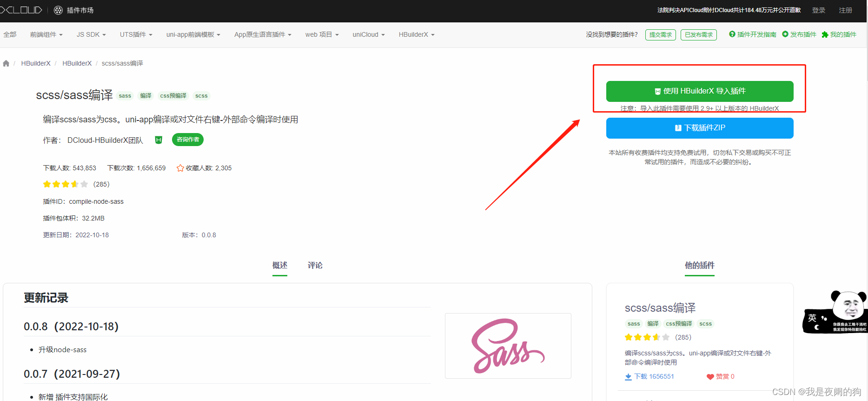
Task: Click the (285) rating count under stats
Action: point(101,184)
